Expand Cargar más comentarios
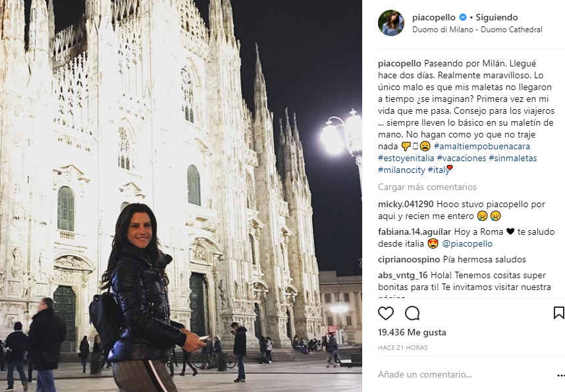565x392 pixels. click(x=427, y=187)
